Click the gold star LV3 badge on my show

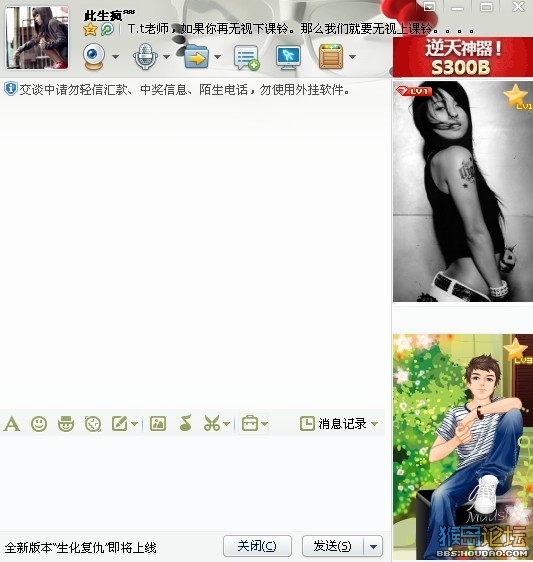(x=518, y=351)
